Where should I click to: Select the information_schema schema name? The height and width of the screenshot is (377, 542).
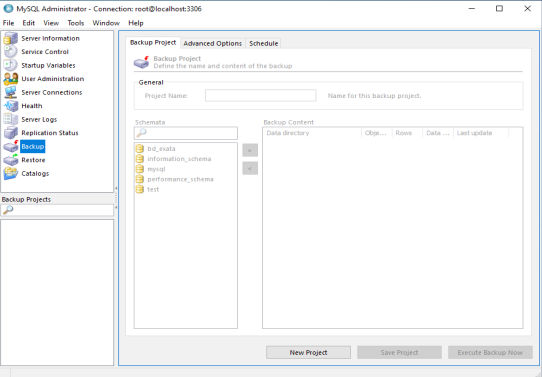(179, 159)
